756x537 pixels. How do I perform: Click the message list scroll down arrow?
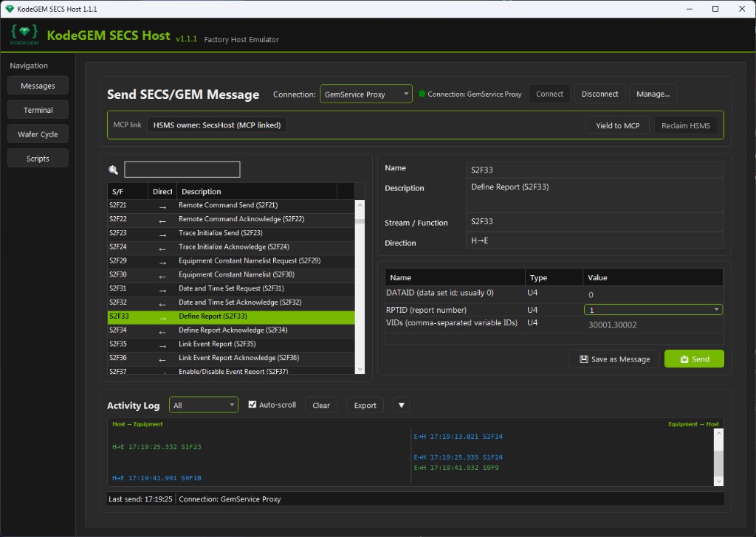pyautogui.click(x=360, y=369)
